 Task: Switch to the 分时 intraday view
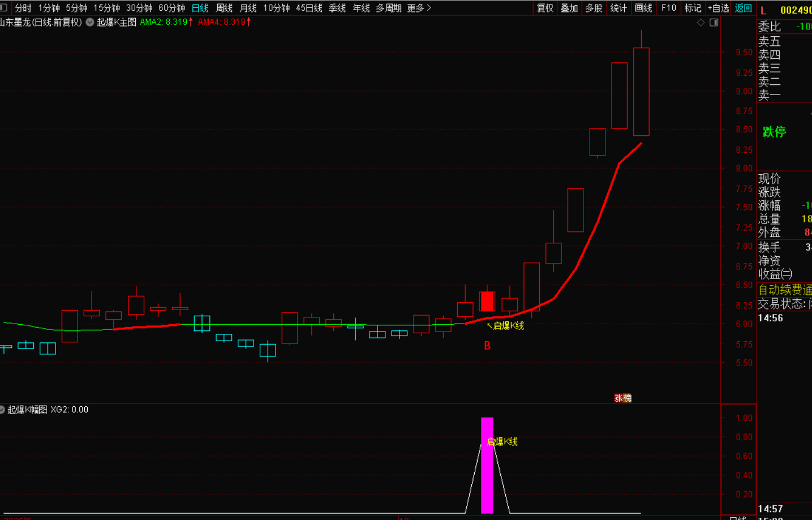(23, 8)
